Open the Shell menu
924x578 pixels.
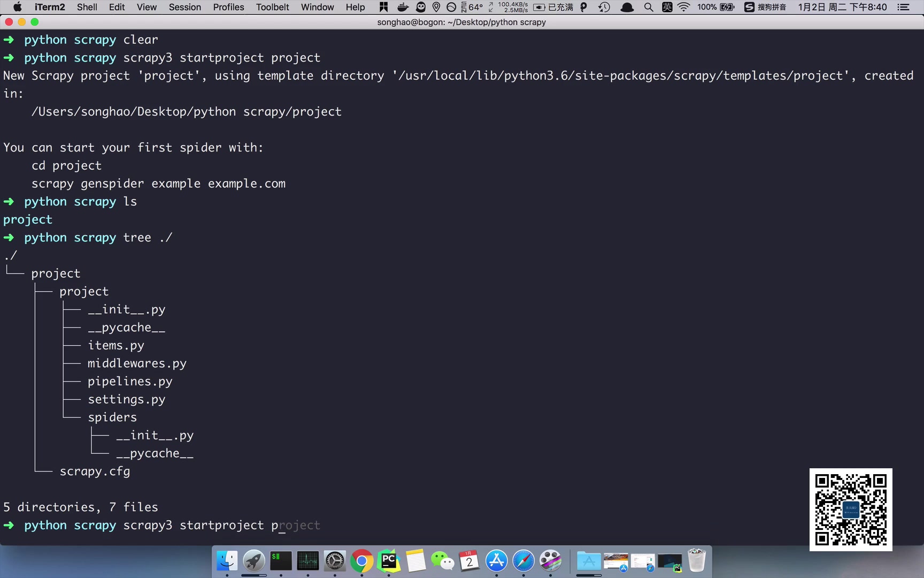coord(87,7)
